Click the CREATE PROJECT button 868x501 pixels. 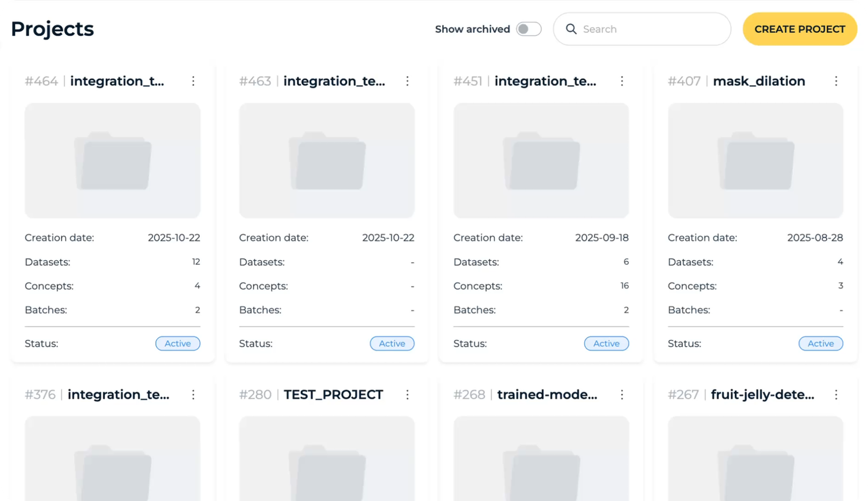click(x=800, y=29)
